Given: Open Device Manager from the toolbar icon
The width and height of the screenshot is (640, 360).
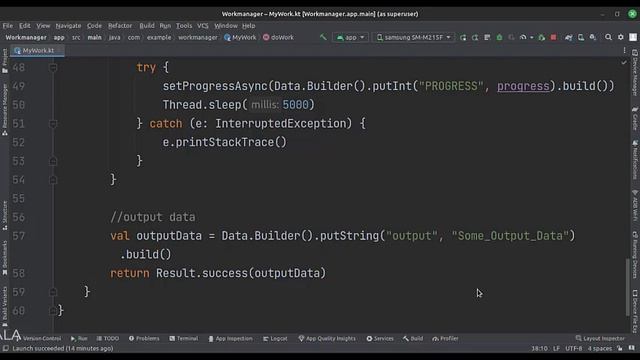Looking at the screenshot, I should point(580,37).
